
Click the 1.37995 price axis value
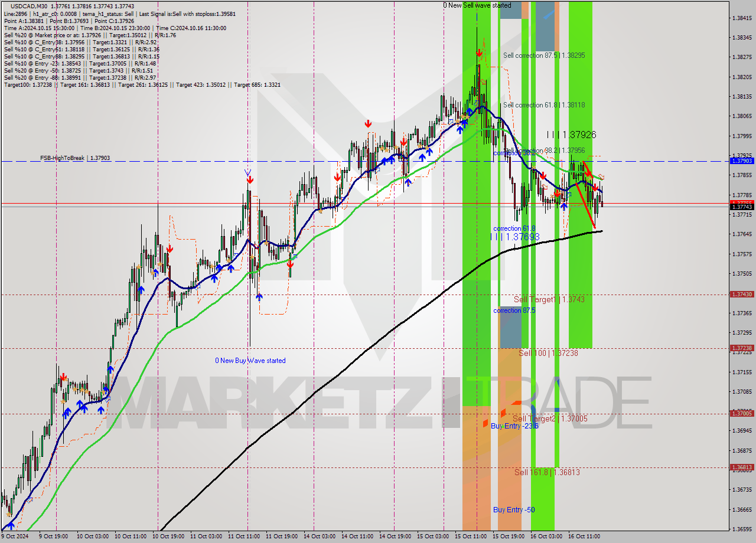742,136
